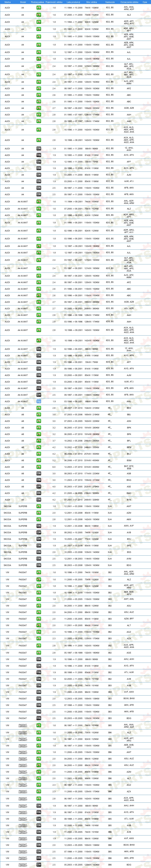Click petrol icon in Audi A4 ALZ row
Viewport: 151px width, 868px height.
39,15
